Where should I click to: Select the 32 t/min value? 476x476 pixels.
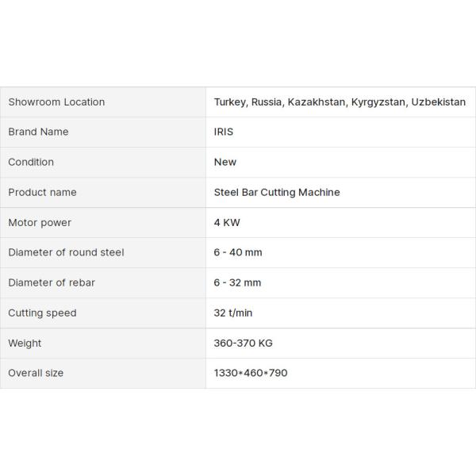tap(233, 313)
